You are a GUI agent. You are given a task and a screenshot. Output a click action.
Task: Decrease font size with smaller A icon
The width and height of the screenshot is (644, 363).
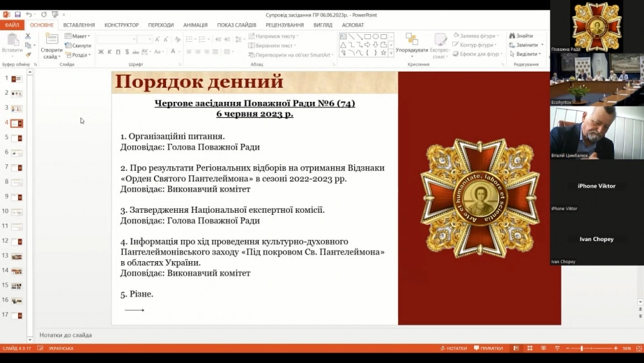point(166,39)
